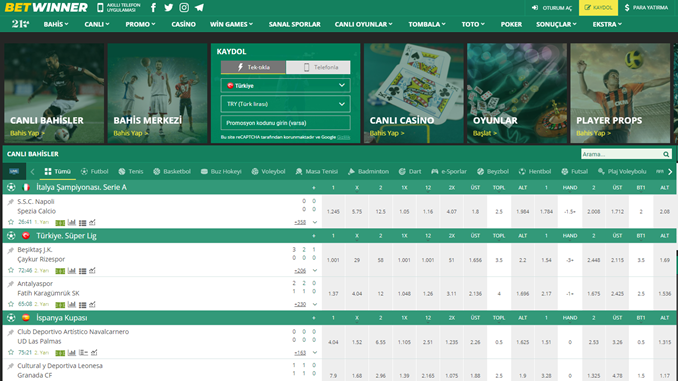Open the Telegram icon in header
This screenshot has width=678, height=381.
(199, 8)
